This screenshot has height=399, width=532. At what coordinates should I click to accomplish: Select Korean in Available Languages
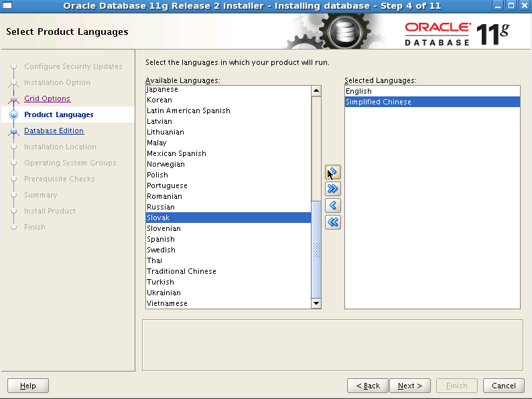tap(228, 100)
